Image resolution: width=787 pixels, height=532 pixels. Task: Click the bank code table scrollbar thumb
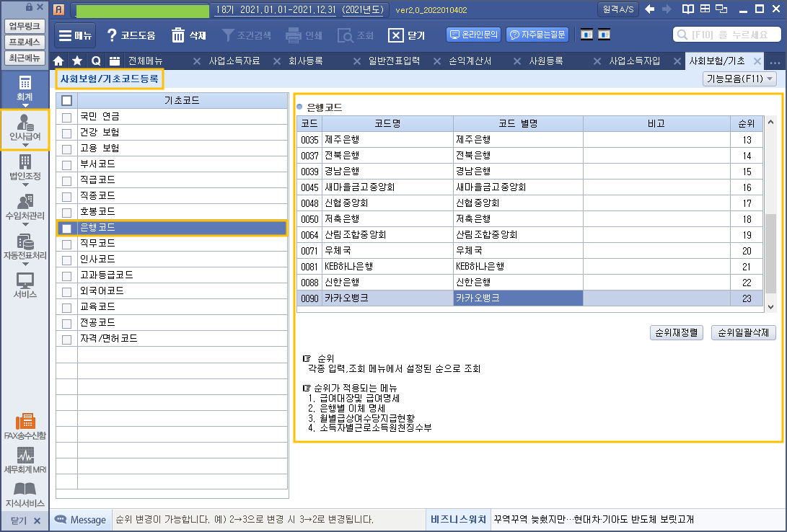(x=770, y=254)
